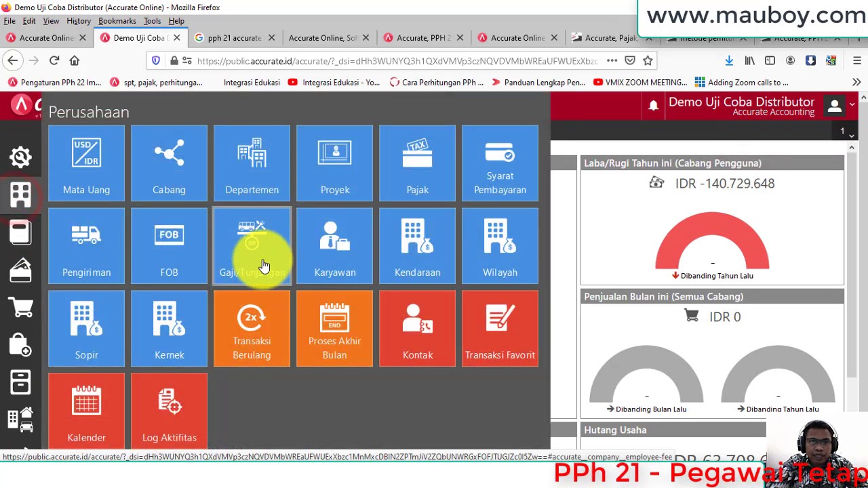Open tracking protection shield info

(x=156, y=60)
